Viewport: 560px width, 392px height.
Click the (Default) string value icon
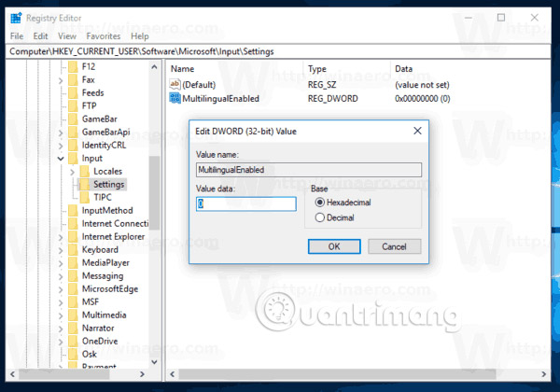(175, 84)
